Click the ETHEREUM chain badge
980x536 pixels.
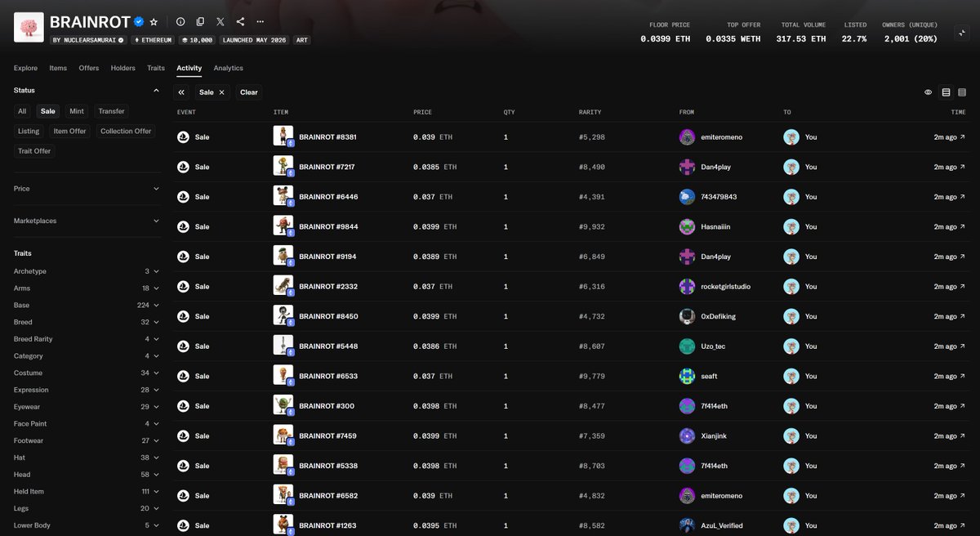coord(154,39)
